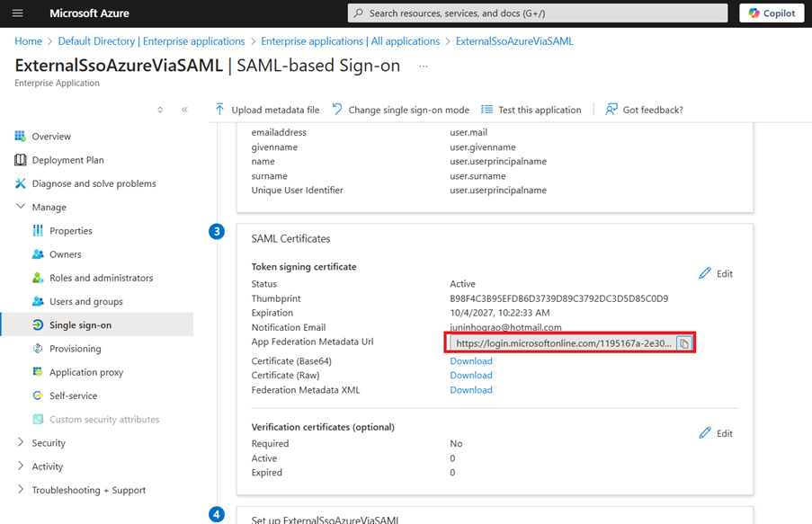Expand the Troubleshooting + Support chevron
This screenshot has width=812, height=524.
pyautogui.click(x=21, y=489)
